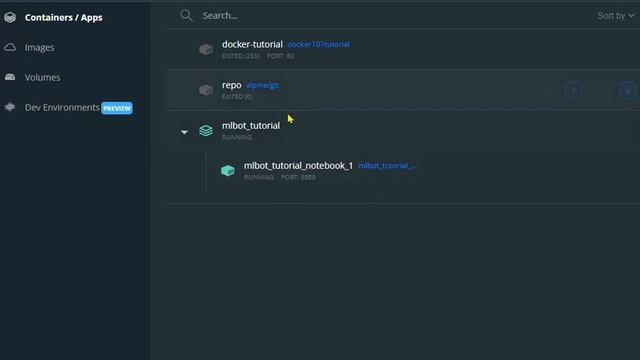Select the mlbot_tutorial app name
This screenshot has width=640, height=360.
[x=251, y=126]
